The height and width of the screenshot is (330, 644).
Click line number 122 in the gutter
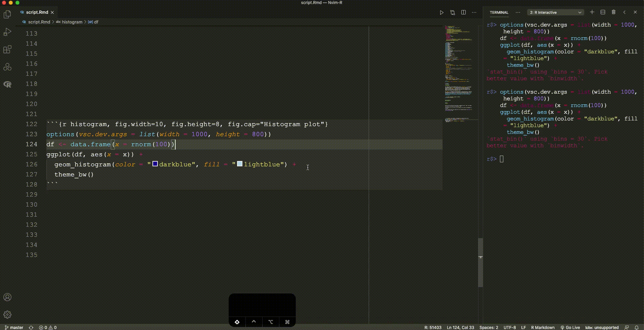tap(32, 124)
